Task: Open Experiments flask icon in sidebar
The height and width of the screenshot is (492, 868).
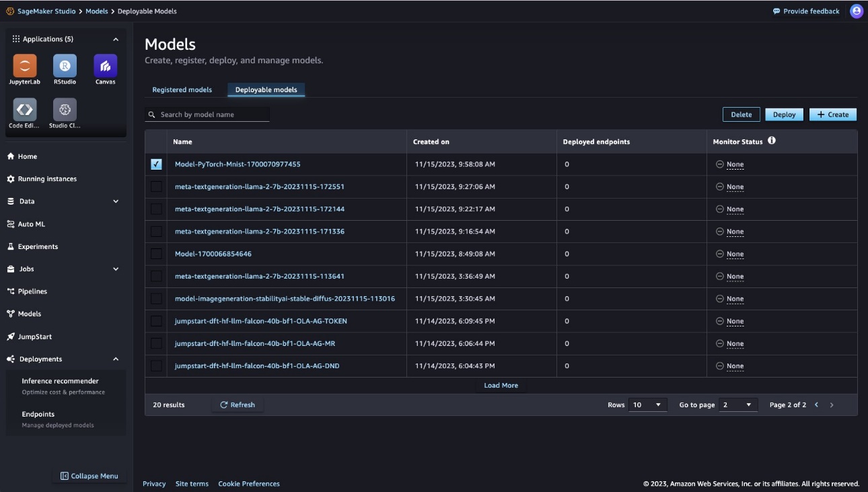Action: tap(11, 246)
